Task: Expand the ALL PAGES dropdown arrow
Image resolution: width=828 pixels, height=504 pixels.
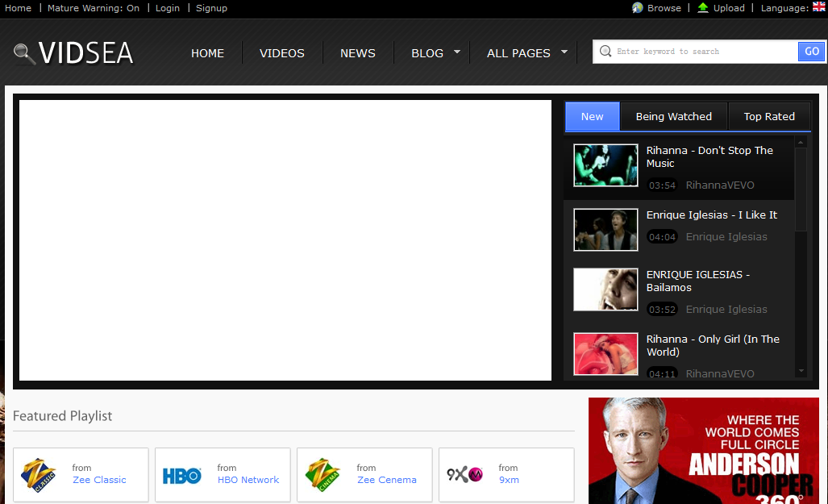Action: click(564, 52)
